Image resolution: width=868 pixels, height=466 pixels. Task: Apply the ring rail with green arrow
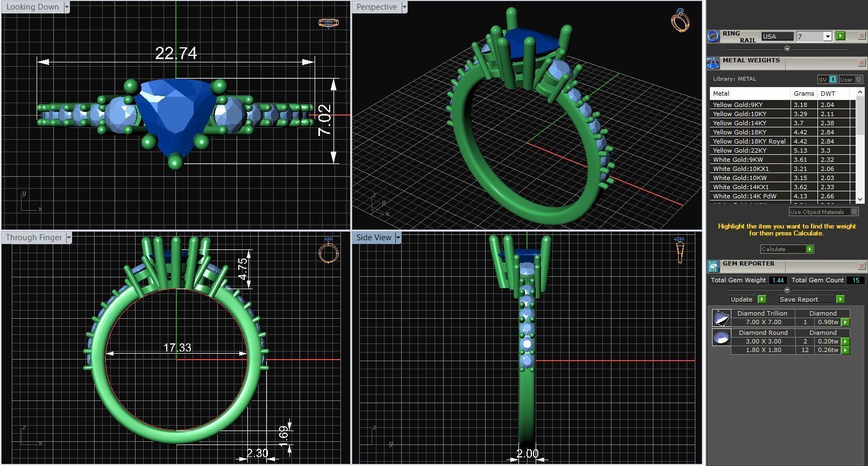pos(841,36)
